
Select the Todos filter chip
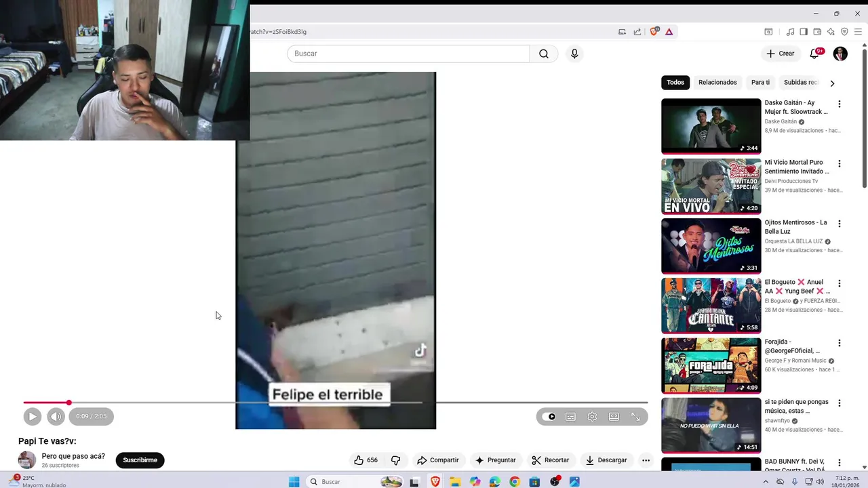[x=675, y=83]
